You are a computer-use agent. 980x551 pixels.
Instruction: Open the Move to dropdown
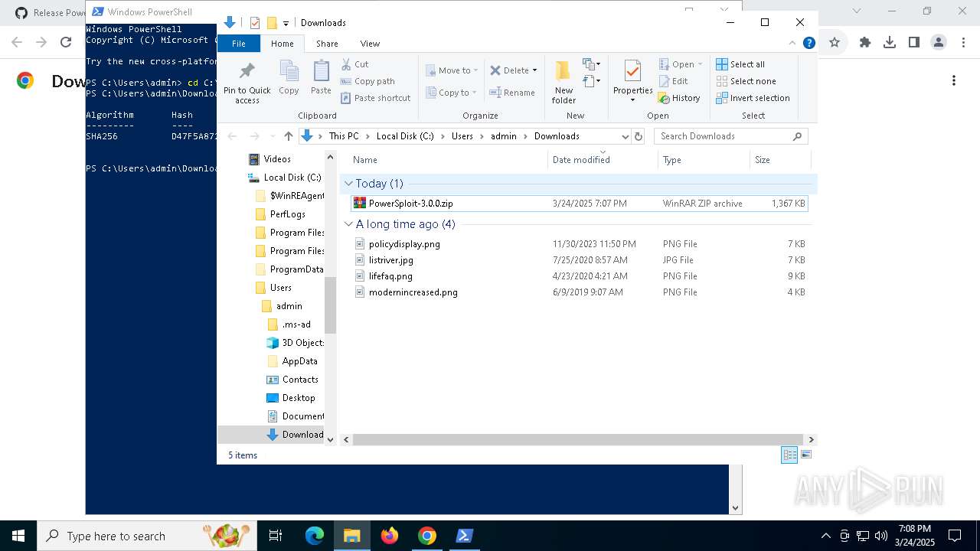452,70
